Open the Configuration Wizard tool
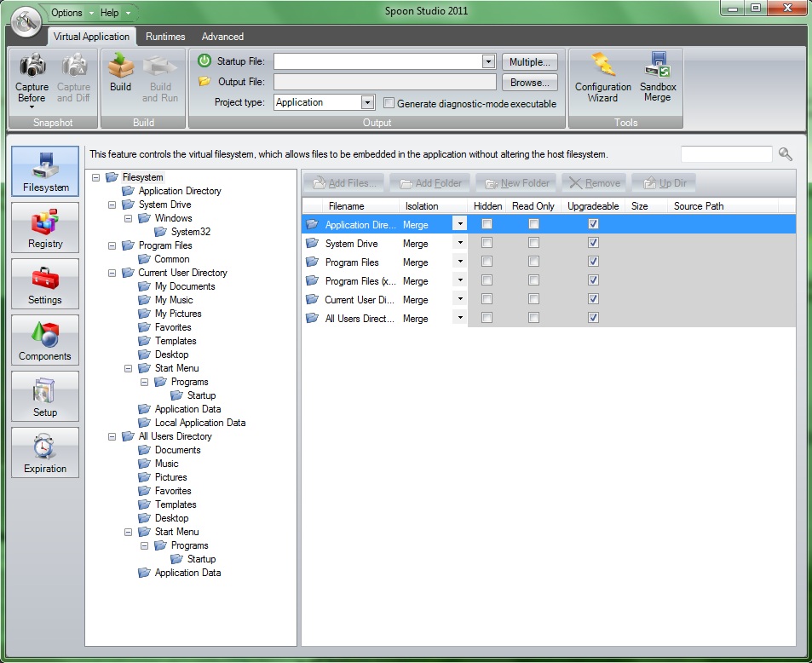This screenshot has height=663, width=812. click(x=602, y=78)
